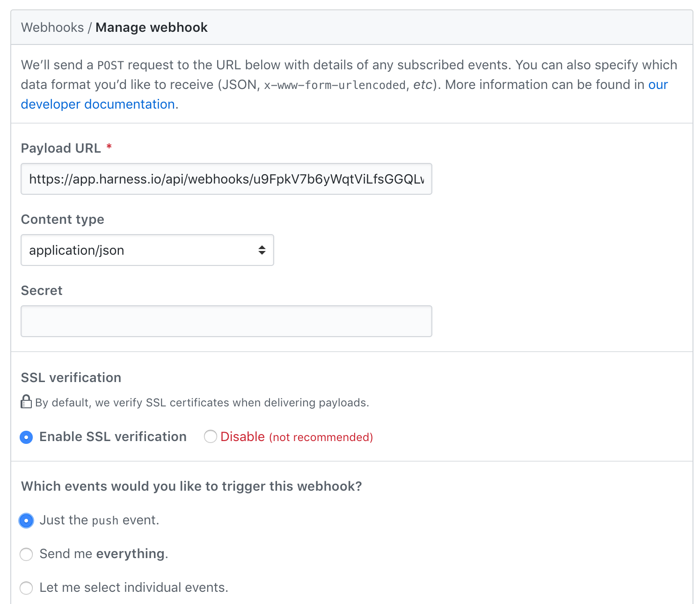Select Enable SSL verification radio button
Viewport: 700px width, 604px height.
click(x=26, y=437)
